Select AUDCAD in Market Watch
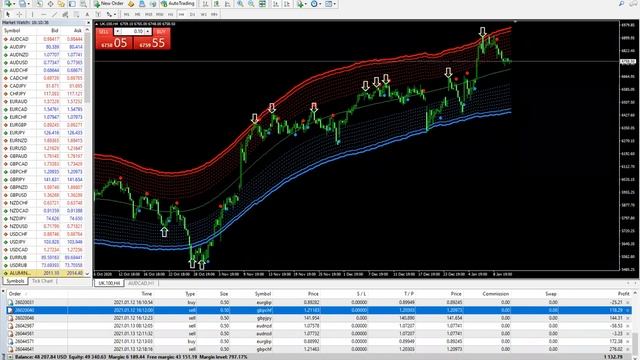640x360 pixels. pos(43,39)
